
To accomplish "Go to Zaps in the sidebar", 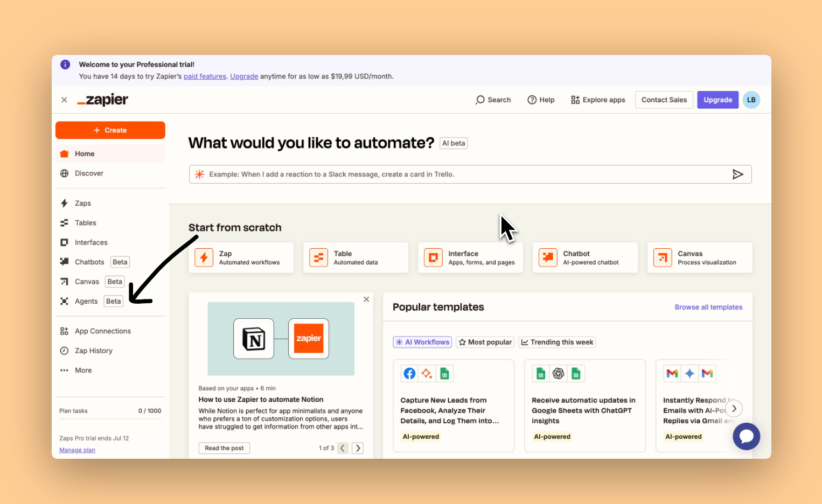I will tap(110, 203).
